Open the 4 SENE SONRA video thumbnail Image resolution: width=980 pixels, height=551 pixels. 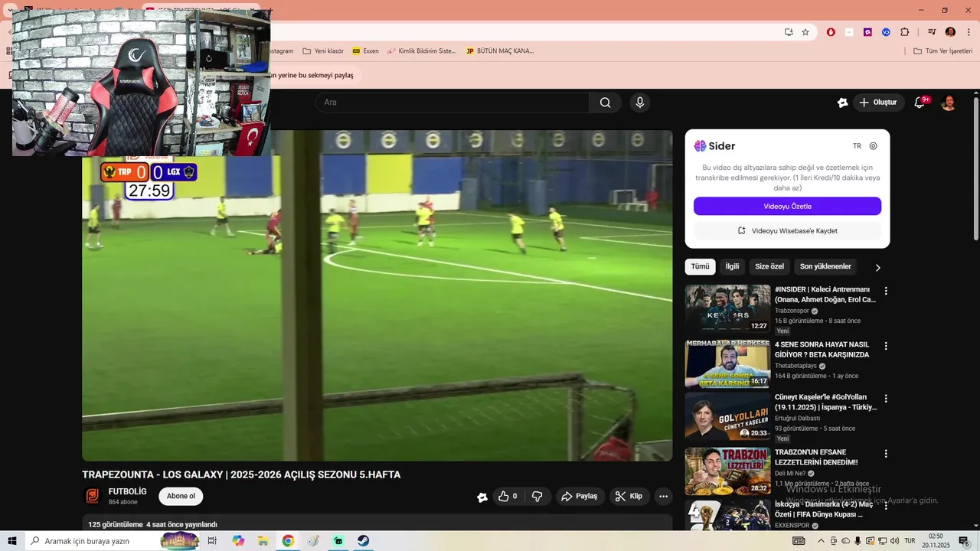pos(727,364)
